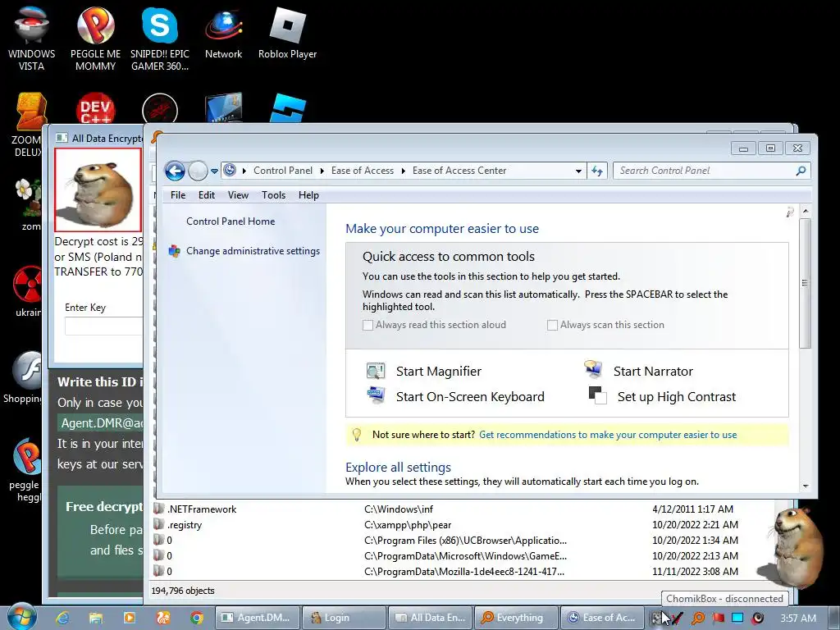Open the Tools menu
840x630 pixels.
[x=273, y=195]
